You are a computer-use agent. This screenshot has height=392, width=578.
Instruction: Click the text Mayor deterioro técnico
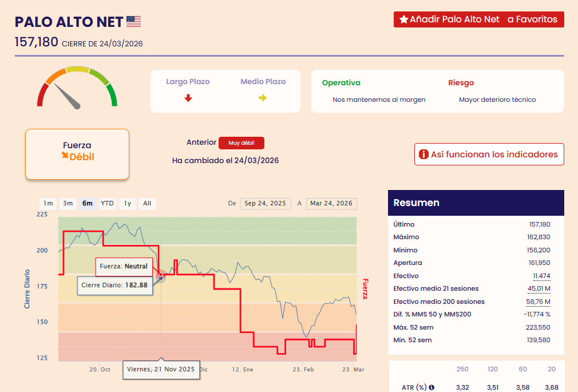497,100
